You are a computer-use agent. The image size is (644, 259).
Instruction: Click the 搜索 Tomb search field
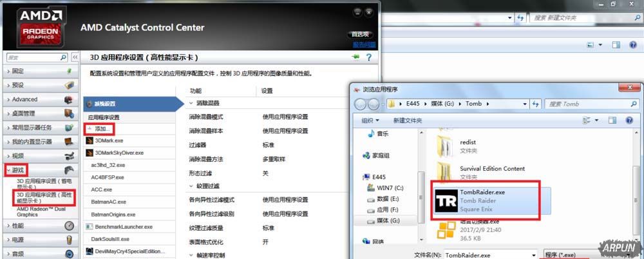tap(591, 104)
